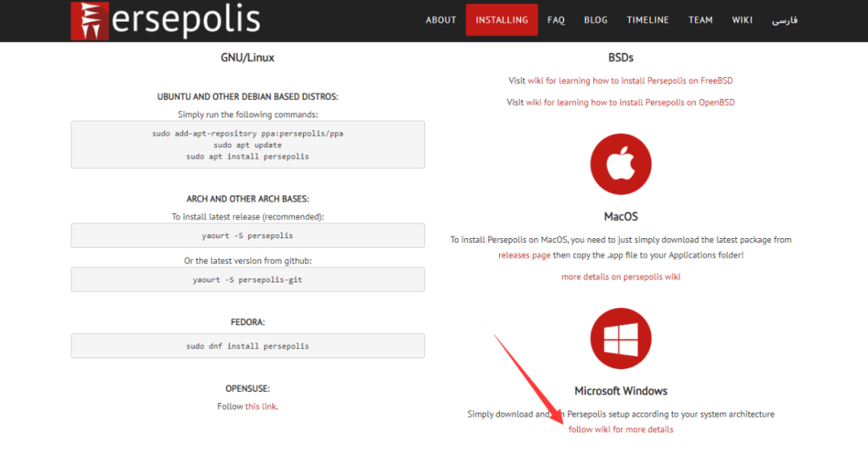
Task: Open the FreeBSD install wiki link
Action: (x=630, y=81)
